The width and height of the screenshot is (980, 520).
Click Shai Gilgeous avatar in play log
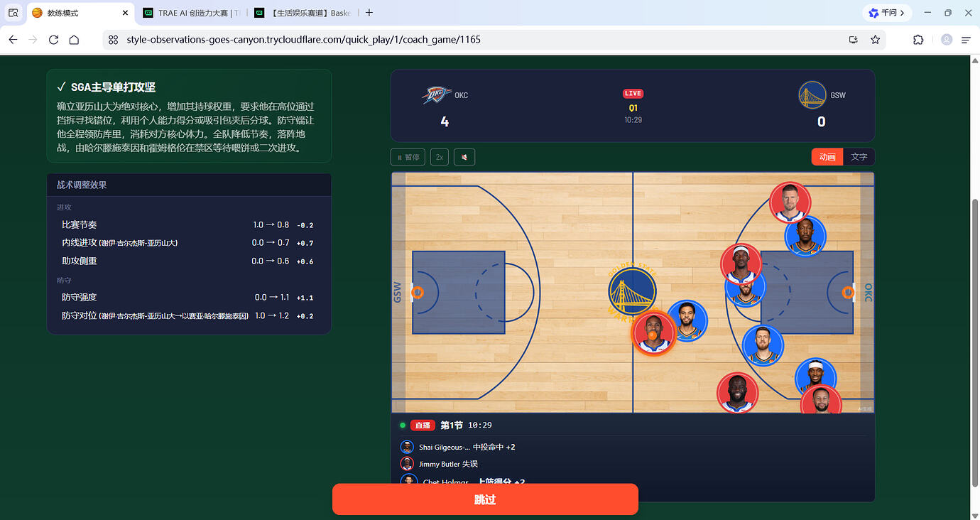point(407,447)
